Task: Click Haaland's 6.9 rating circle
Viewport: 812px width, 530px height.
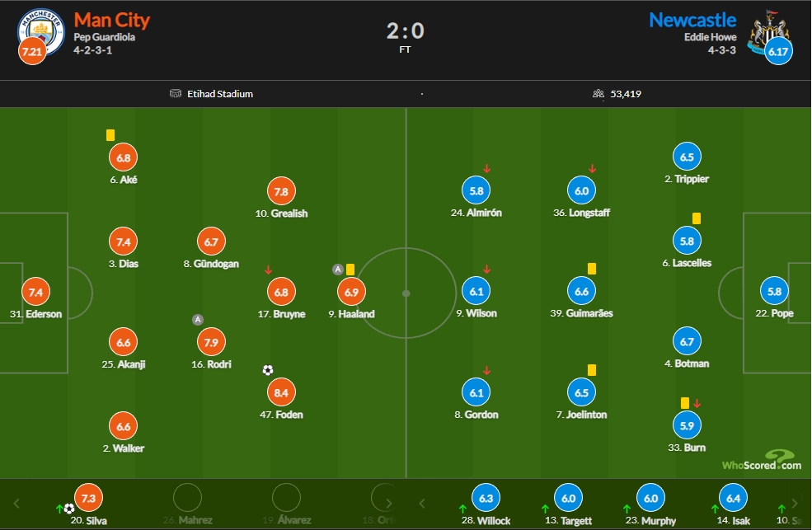Action: [352, 292]
